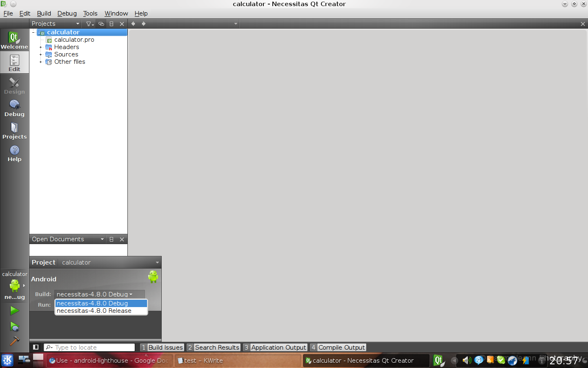Expand the Sources folder
This screenshot has width=588, height=368.
(x=41, y=55)
